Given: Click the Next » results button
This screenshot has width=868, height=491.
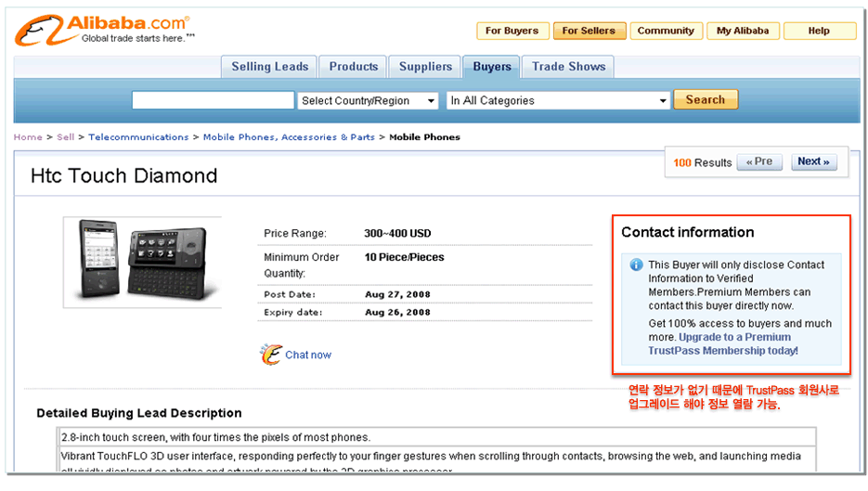Looking at the screenshot, I should (814, 162).
